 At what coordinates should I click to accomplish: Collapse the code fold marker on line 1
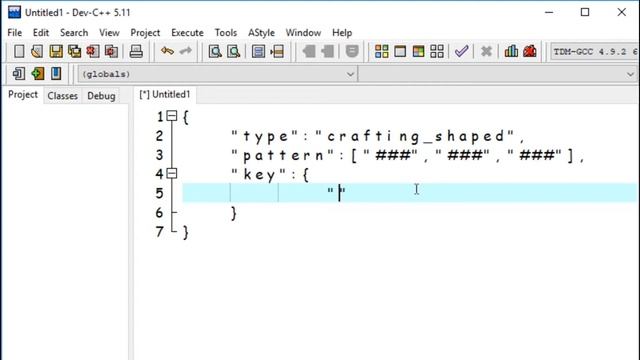click(172, 116)
